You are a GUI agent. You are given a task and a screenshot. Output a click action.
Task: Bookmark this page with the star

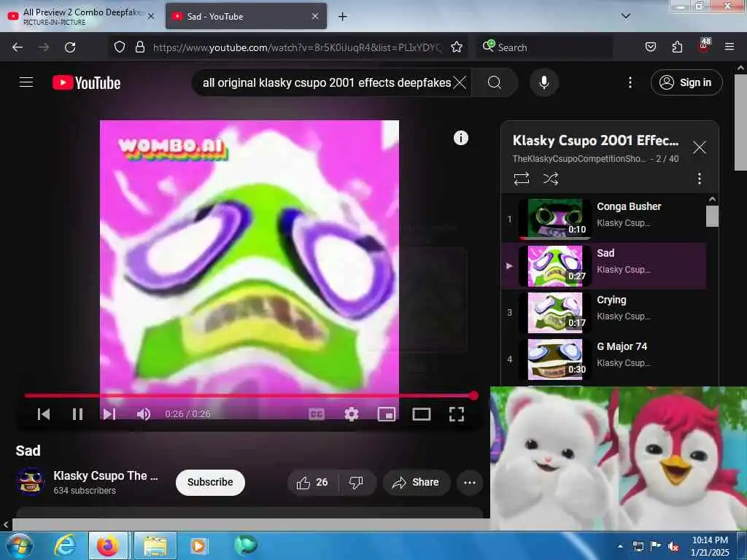pos(457,47)
